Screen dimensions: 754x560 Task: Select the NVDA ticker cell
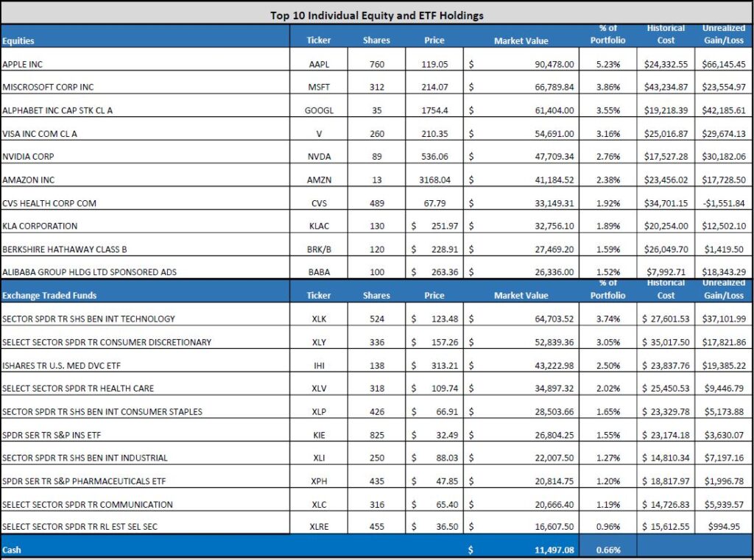pos(319,152)
